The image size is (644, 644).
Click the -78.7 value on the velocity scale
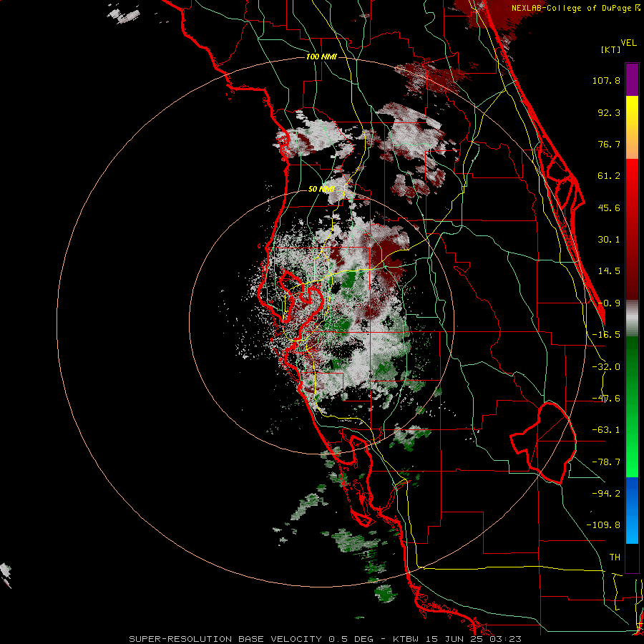coord(606,462)
